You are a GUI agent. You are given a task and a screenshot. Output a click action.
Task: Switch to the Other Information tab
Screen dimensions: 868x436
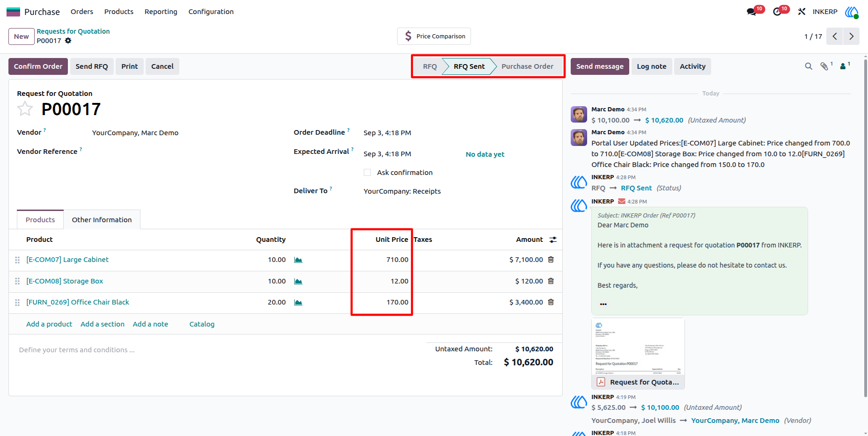click(102, 220)
